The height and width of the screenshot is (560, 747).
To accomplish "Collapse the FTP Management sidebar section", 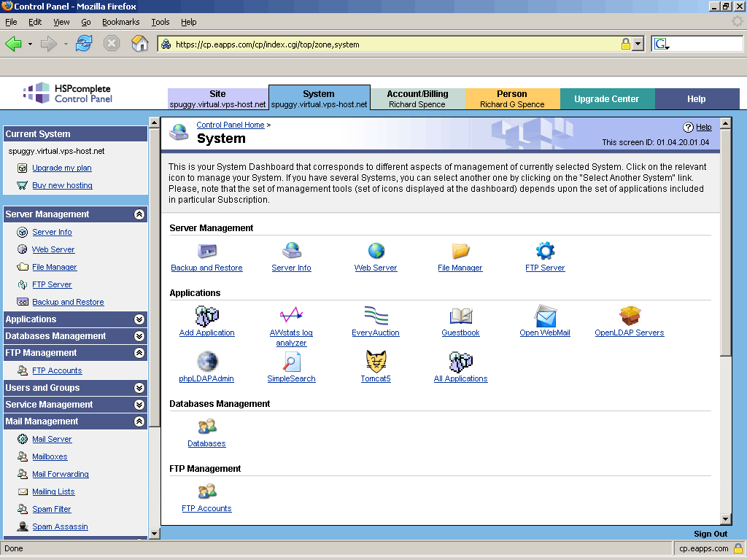I will [x=139, y=353].
